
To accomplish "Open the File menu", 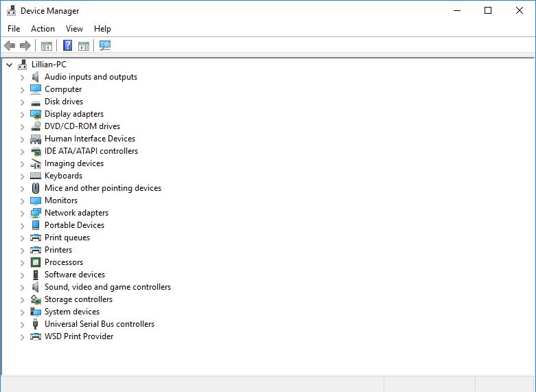I will tap(14, 29).
